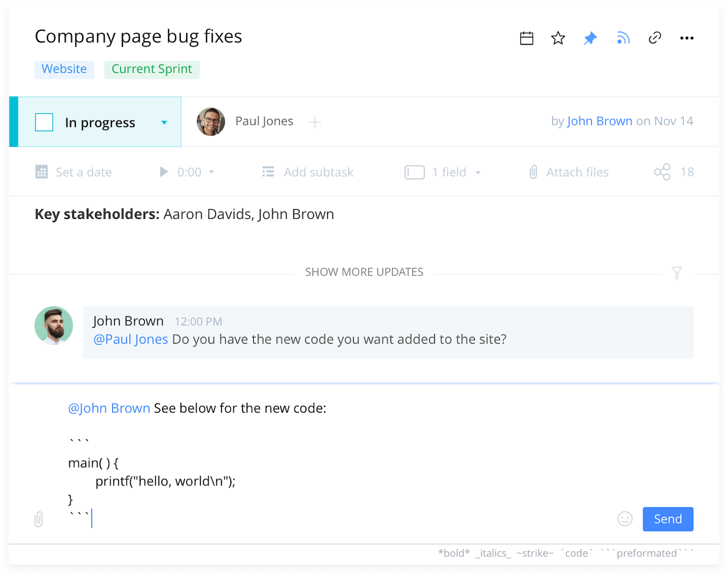Open John Brown author link
728x576 pixels.
[600, 121]
